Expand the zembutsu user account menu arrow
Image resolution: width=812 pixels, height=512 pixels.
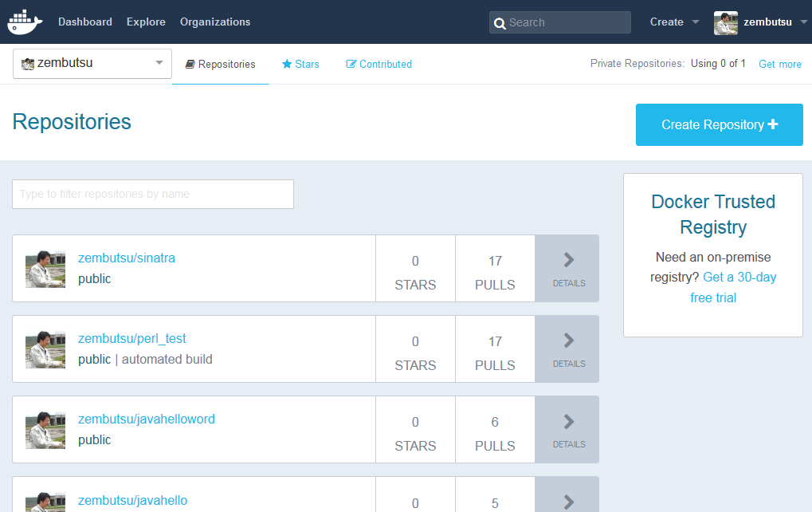[804, 22]
